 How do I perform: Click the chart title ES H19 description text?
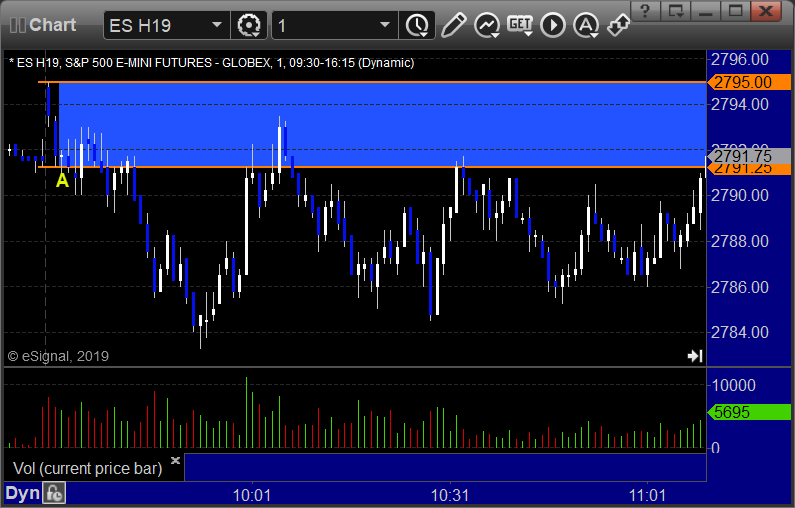211,63
